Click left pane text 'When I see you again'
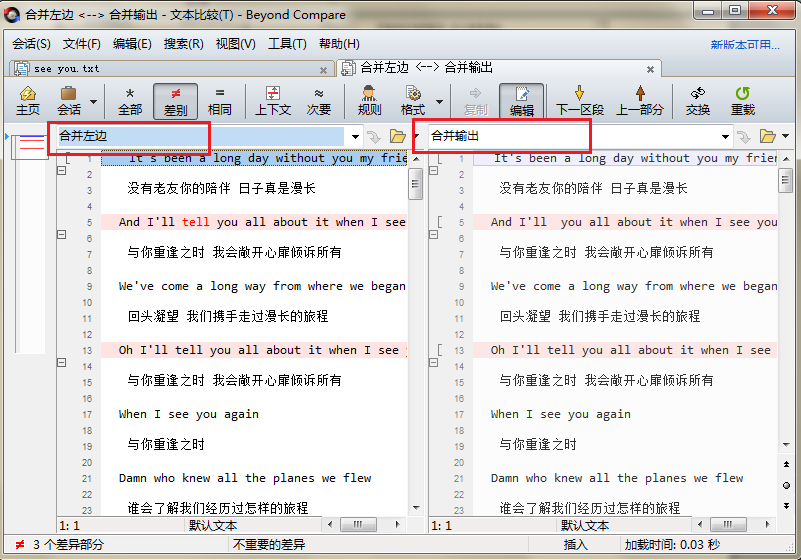 (x=189, y=414)
